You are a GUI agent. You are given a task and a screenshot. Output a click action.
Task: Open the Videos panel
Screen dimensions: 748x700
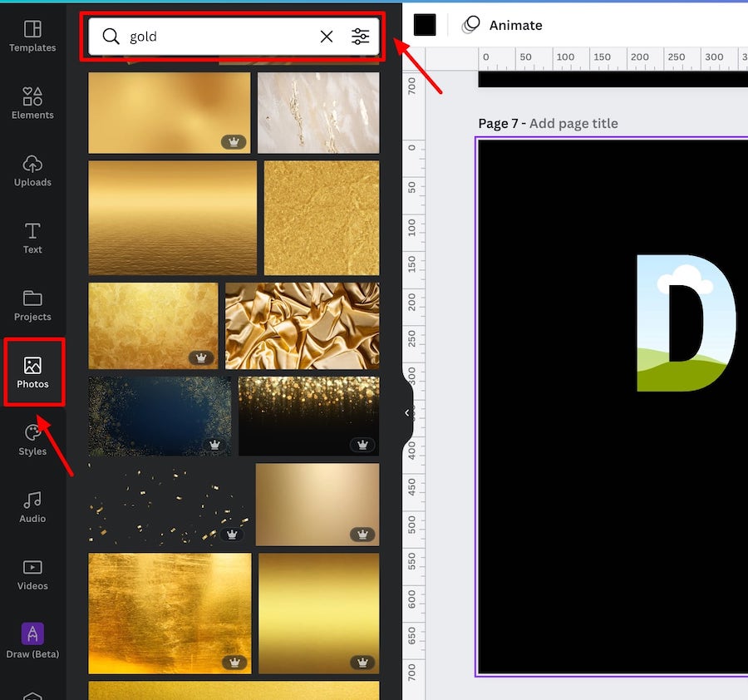pyautogui.click(x=32, y=574)
